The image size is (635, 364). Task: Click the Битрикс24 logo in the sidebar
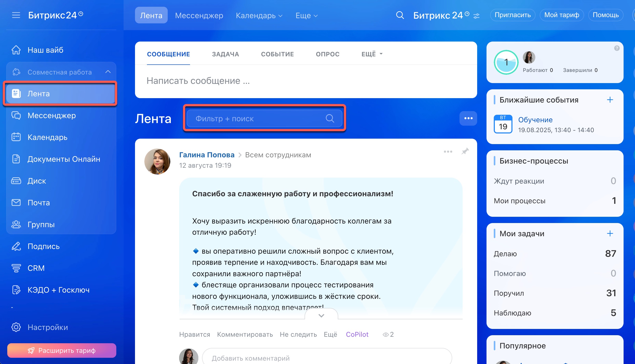click(x=56, y=15)
